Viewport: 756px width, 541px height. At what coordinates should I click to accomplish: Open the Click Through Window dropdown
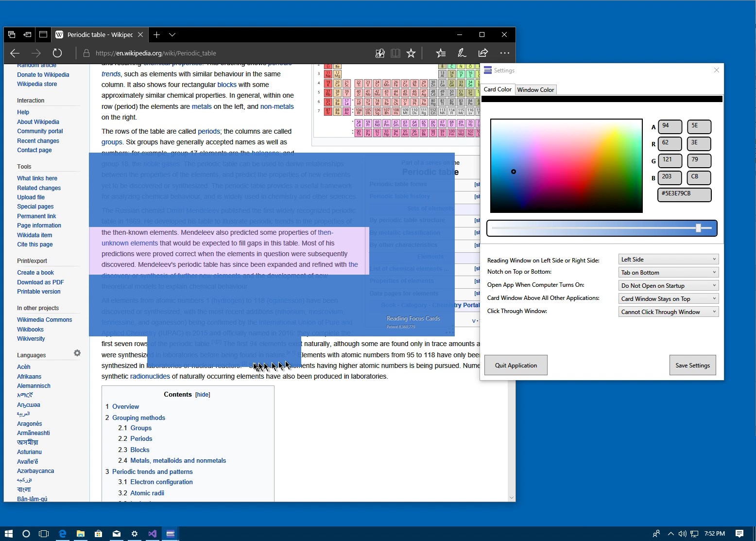[669, 312]
